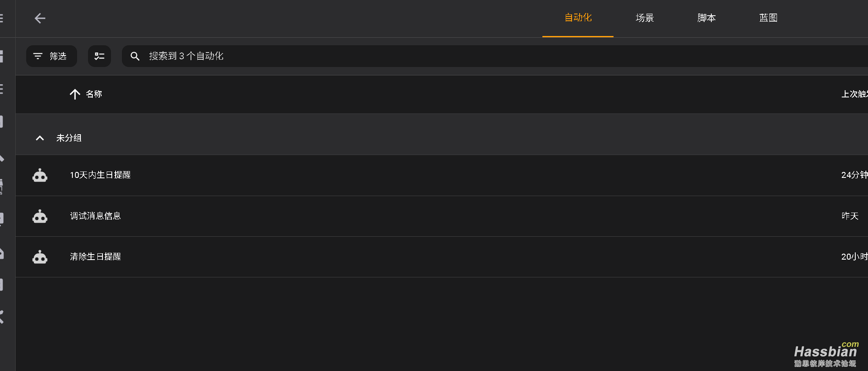
Task: Click the search magnifier icon
Action: pyautogui.click(x=135, y=56)
